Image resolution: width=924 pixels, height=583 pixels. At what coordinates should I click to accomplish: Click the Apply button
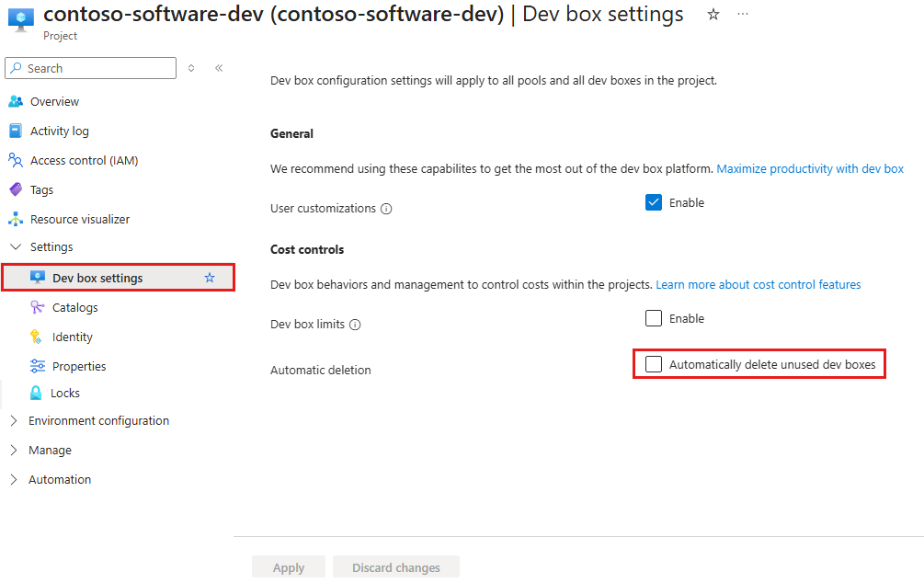[288, 566]
